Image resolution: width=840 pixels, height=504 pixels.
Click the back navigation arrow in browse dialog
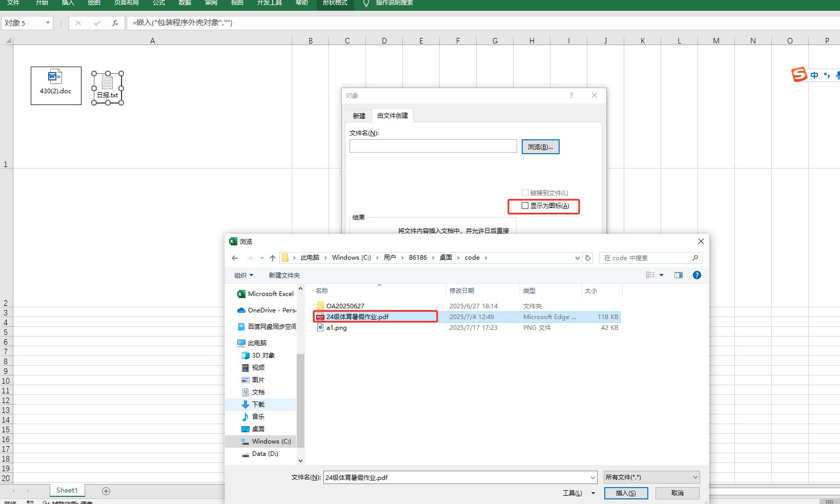coord(235,258)
